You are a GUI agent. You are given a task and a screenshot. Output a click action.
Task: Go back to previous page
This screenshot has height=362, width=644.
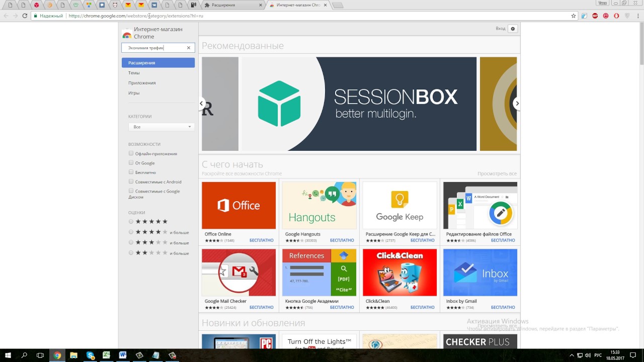6,16
